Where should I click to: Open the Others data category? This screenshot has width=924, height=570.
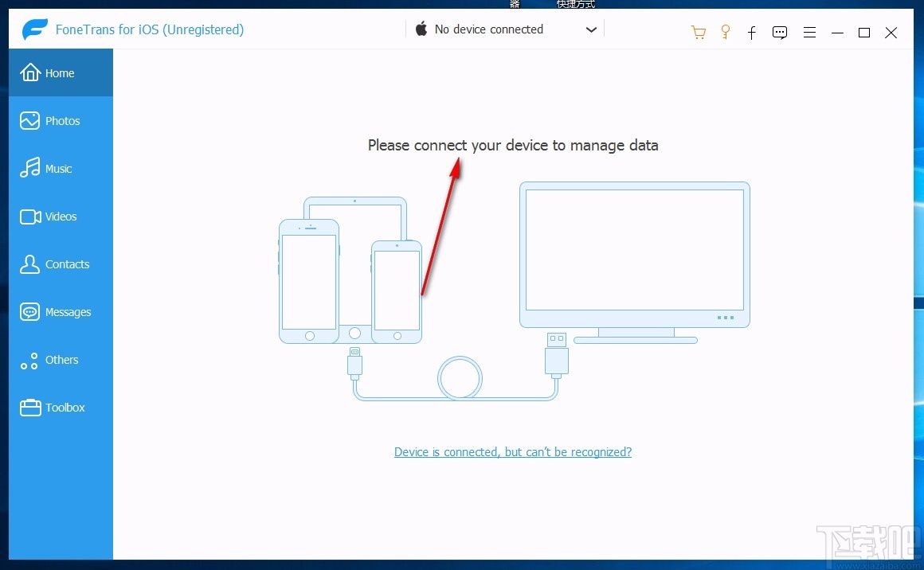(x=61, y=360)
